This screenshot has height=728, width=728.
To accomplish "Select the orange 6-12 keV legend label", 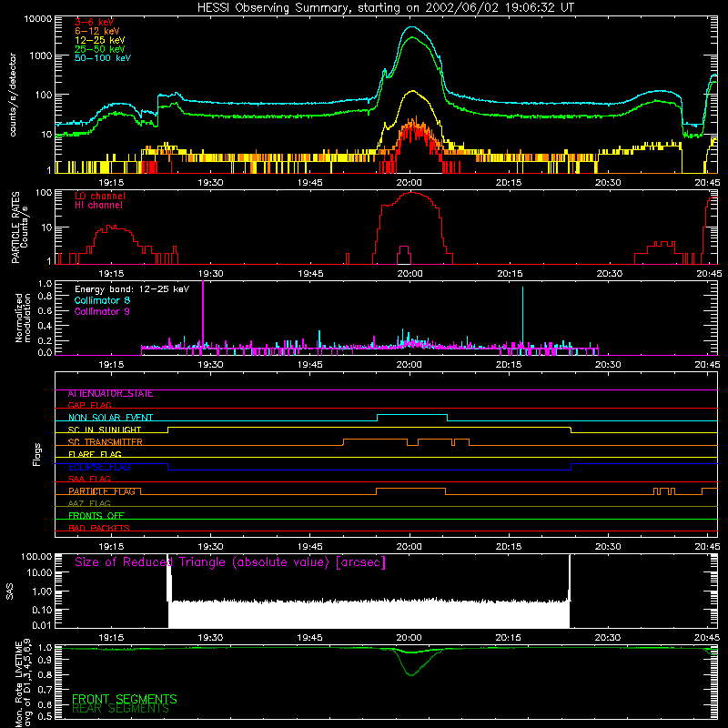I will tap(97, 31).
